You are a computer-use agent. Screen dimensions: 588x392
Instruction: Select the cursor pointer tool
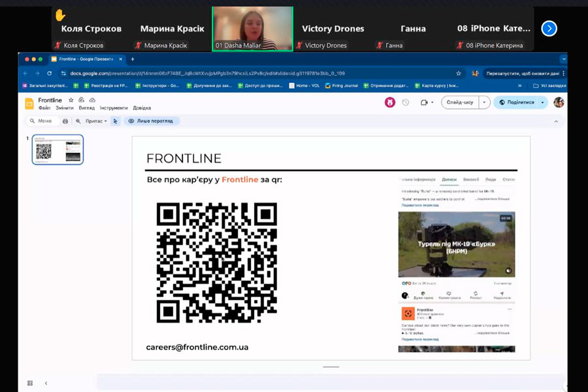coord(115,121)
